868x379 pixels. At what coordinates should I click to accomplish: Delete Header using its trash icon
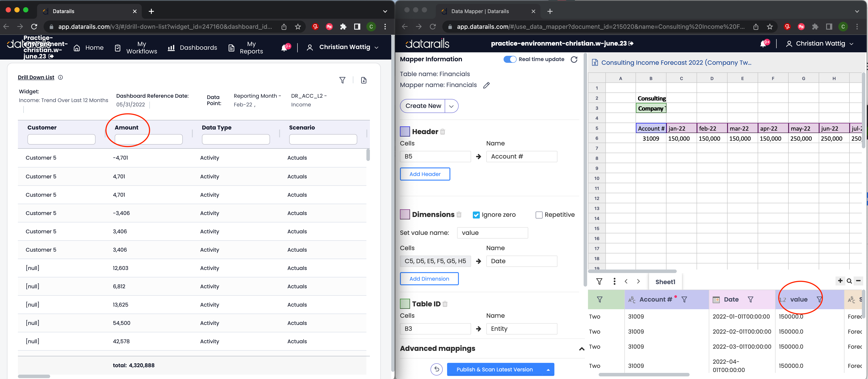pos(443,132)
